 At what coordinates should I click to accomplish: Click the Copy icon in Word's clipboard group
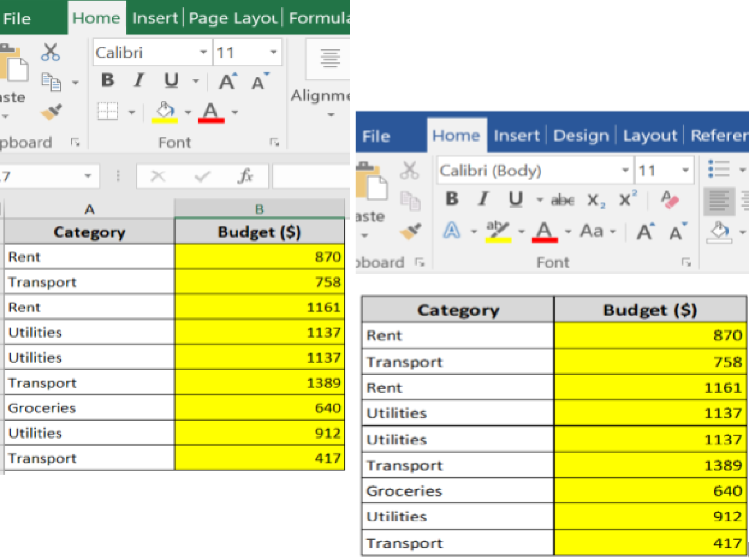coord(410,200)
